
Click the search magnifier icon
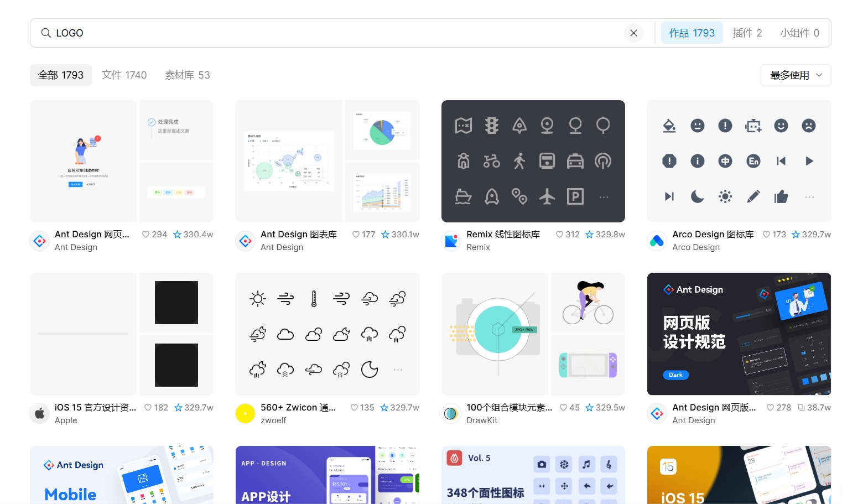46,33
